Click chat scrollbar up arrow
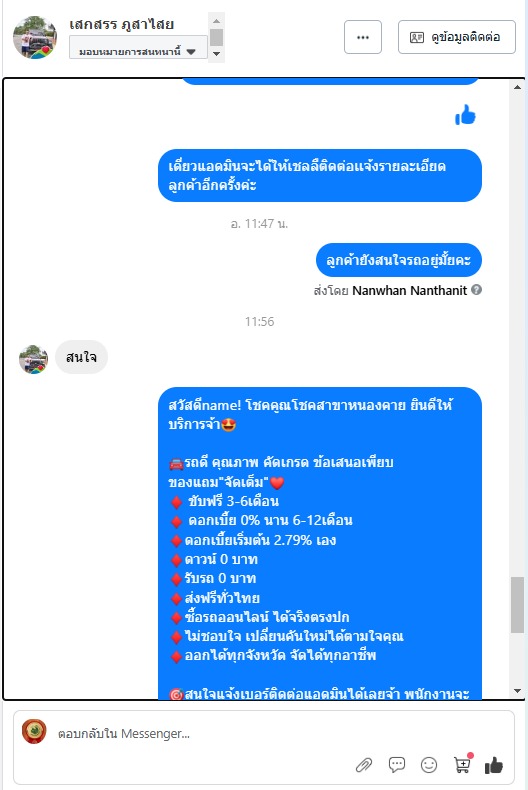528x790 pixels. [517, 87]
